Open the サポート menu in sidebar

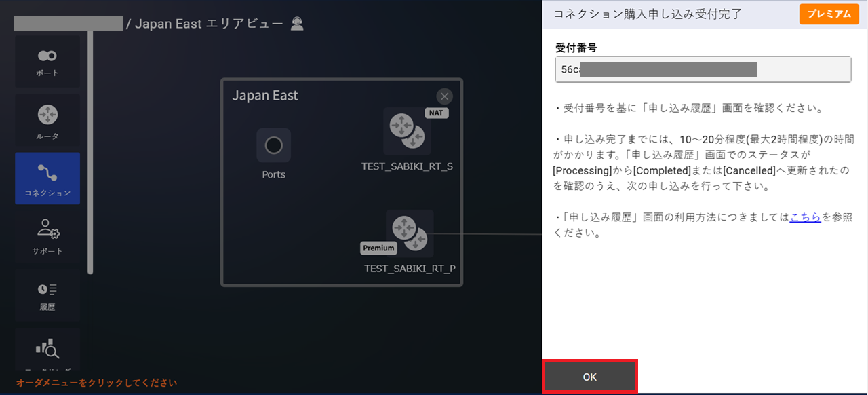tap(47, 236)
